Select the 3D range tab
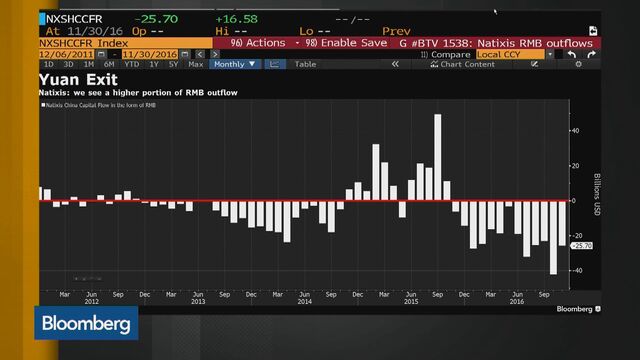Screen dimensions: 640x360 [x=68, y=64]
